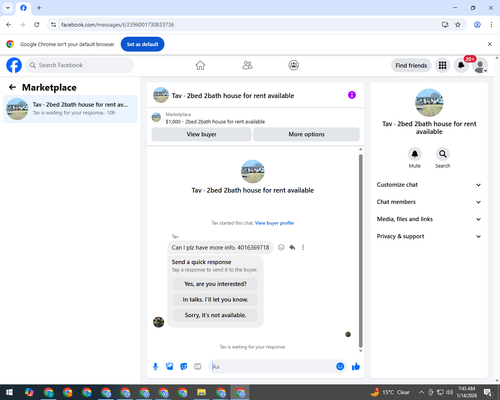Record a voice clip with microphone icon
500x400 pixels.
tap(155, 367)
